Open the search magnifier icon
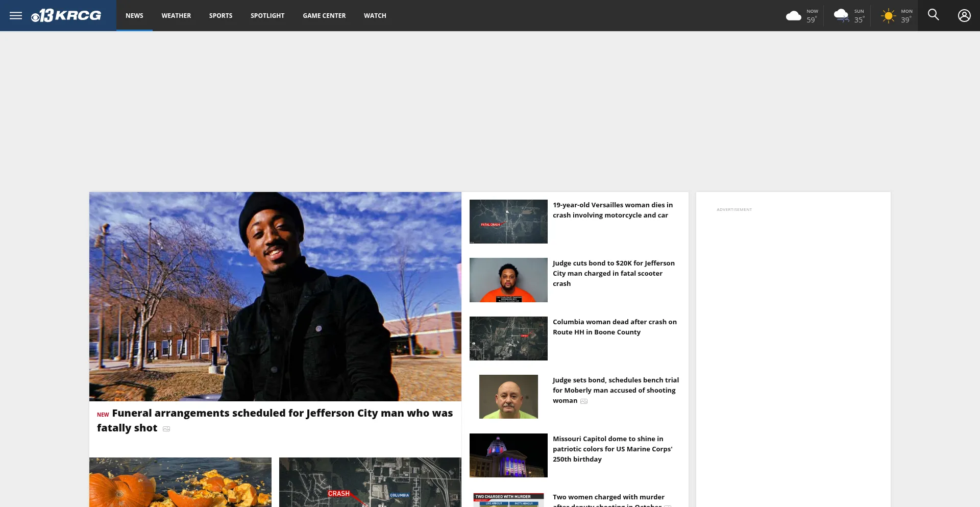Viewport: 980px width, 507px height. point(933,15)
